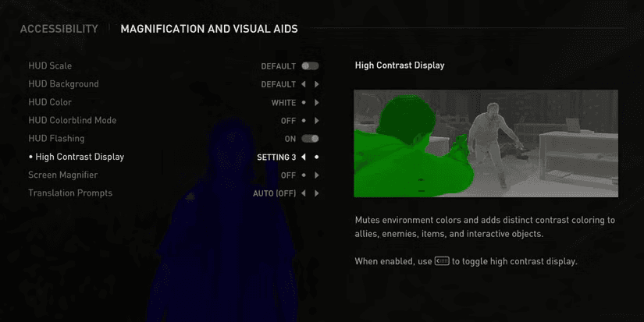Click left dot for HUD Color
The image size is (644, 322).
pos(304,103)
